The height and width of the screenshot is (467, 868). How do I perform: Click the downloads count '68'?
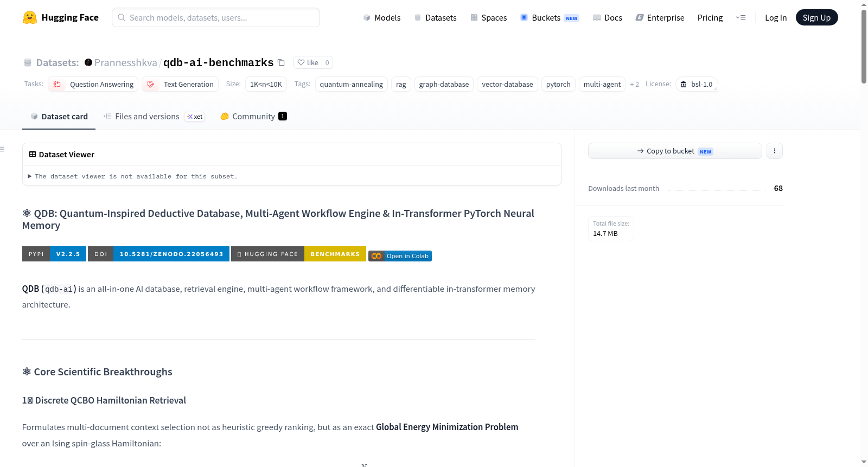pos(778,188)
